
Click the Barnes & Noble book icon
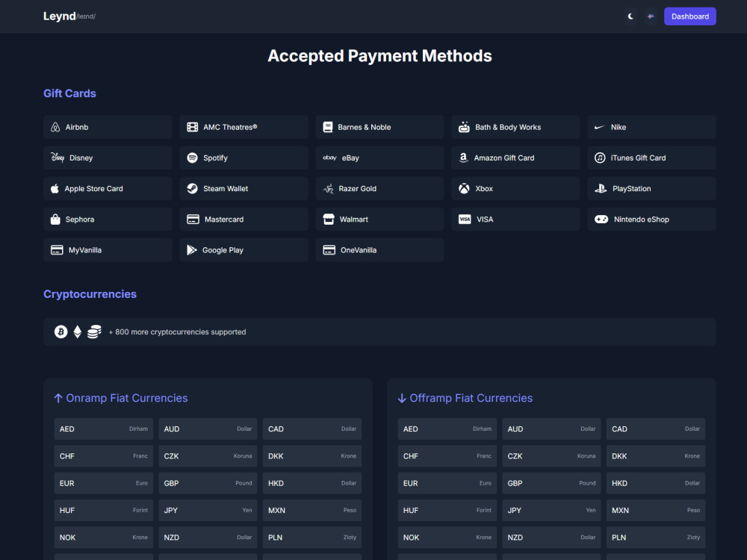pyautogui.click(x=328, y=127)
